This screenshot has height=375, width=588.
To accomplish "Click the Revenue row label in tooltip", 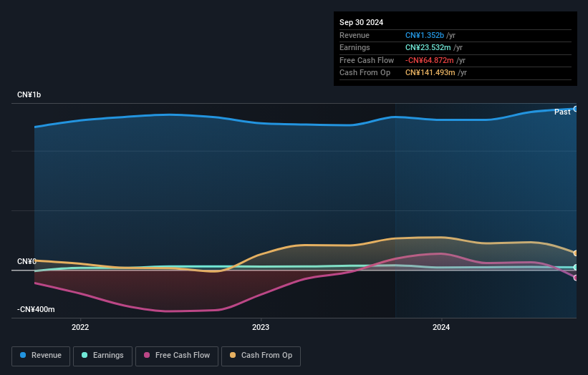I will click(x=355, y=35).
